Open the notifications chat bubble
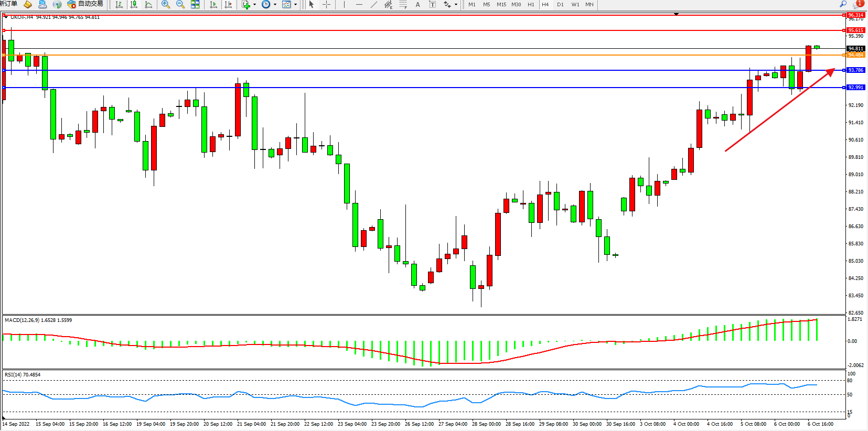 [857, 4]
